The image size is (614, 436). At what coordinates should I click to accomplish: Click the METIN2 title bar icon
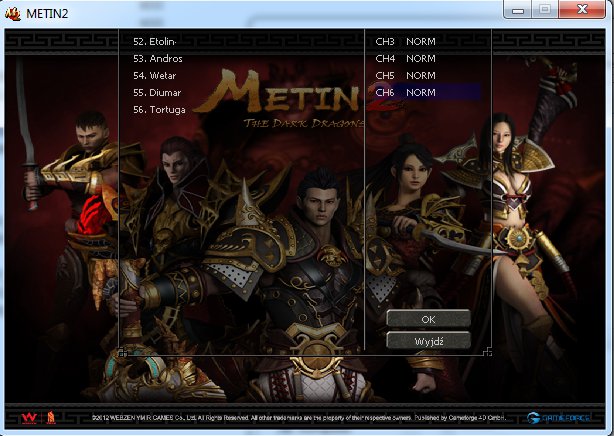[13, 14]
